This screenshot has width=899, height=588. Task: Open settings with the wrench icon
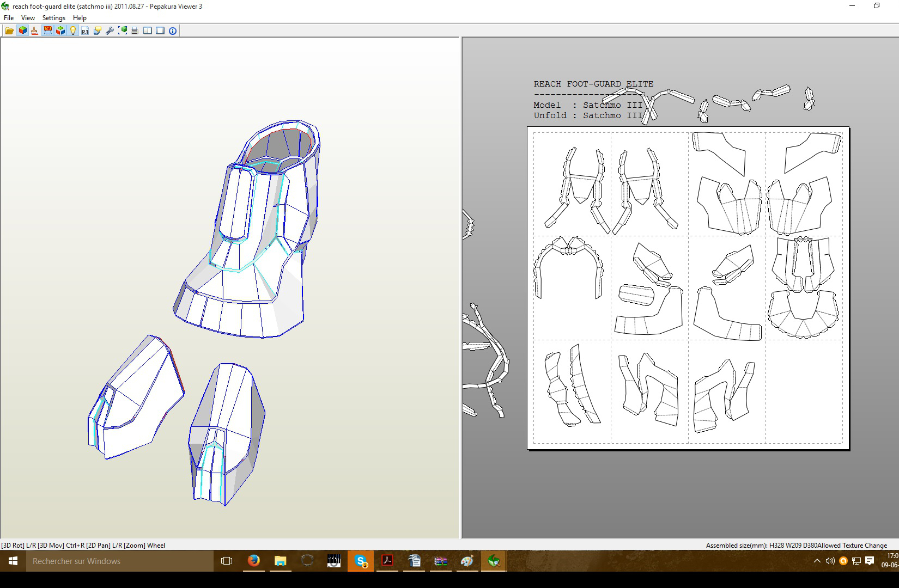tap(110, 30)
